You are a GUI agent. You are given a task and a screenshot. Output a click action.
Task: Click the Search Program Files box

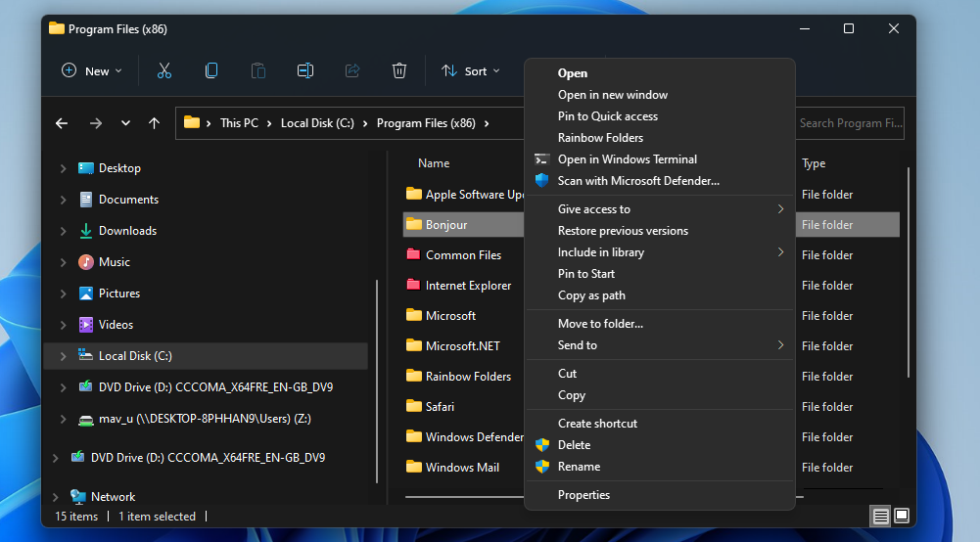(850, 123)
